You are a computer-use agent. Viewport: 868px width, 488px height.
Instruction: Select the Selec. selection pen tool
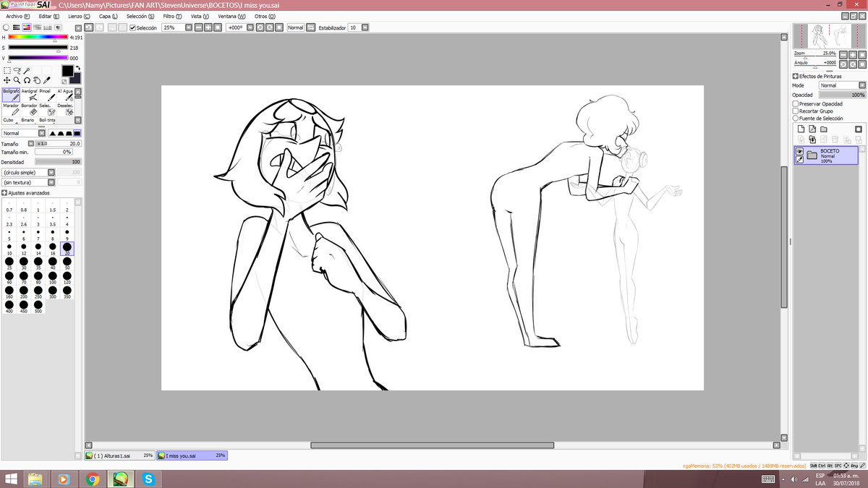(47, 110)
